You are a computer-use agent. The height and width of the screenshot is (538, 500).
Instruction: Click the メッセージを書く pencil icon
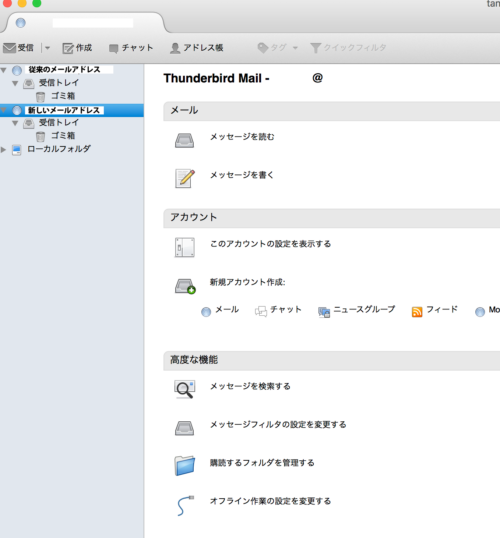(x=185, y=178)
